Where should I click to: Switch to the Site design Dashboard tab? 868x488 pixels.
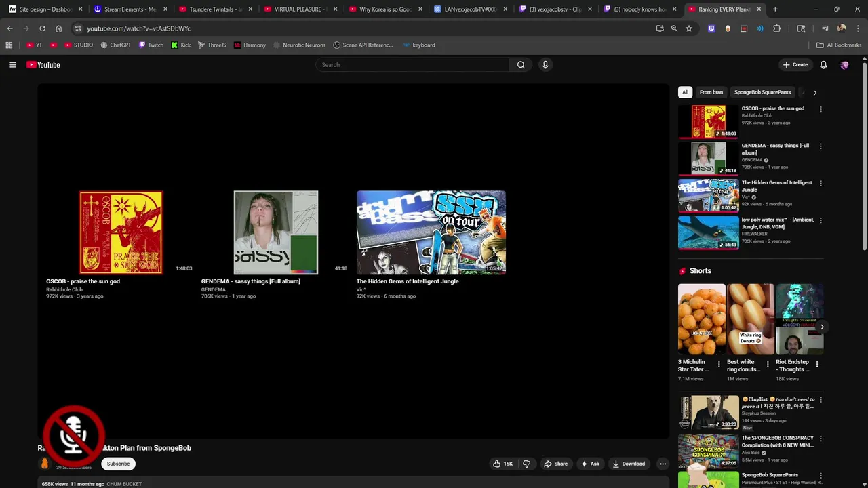(44, 9)
